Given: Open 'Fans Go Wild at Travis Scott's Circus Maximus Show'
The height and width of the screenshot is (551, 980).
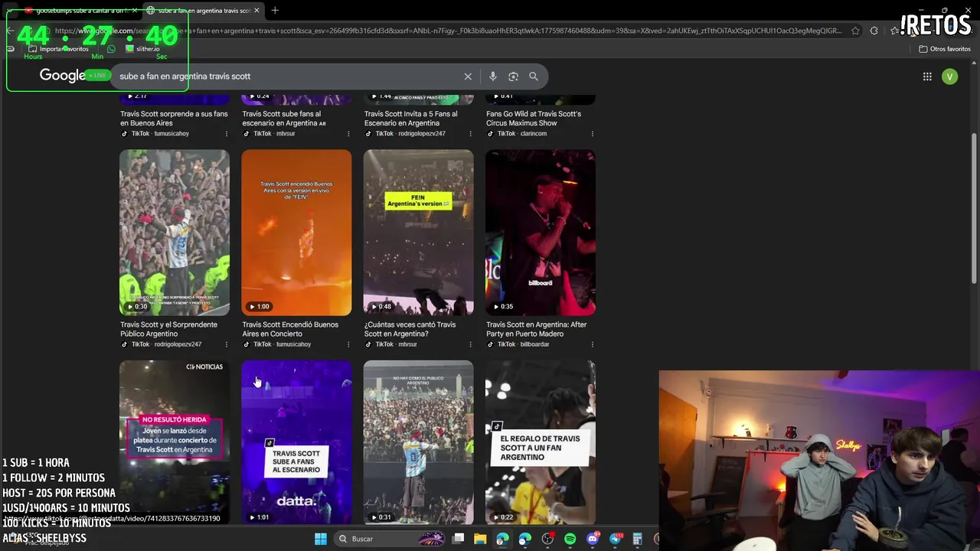Looking at the screenshot, I should 534,118.
